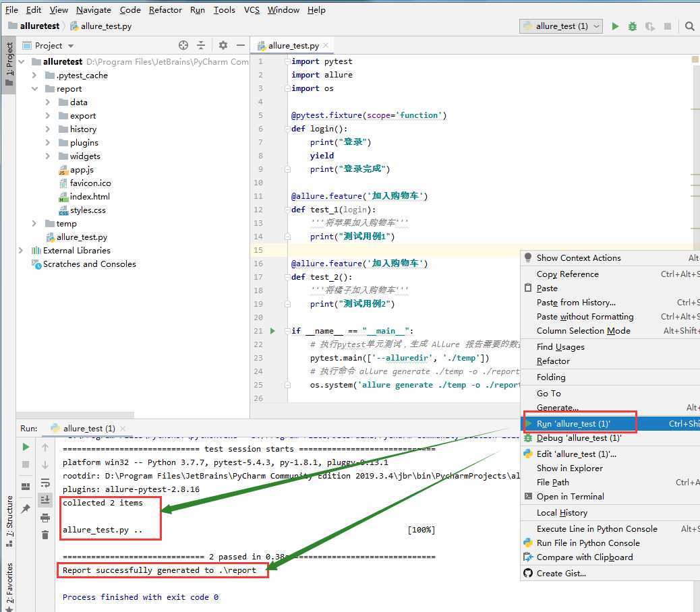700x612 pixels.
Task: Click the up arrow in the Run panel
Action: 45,447
